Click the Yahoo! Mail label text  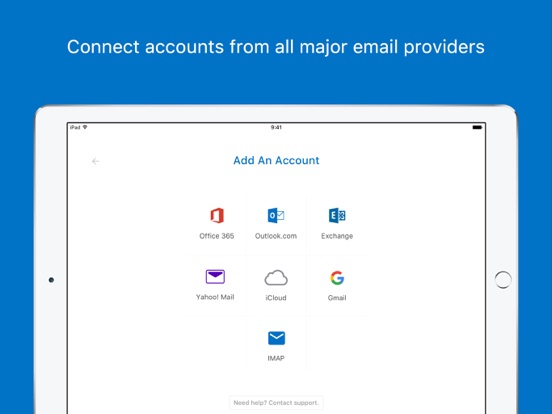[215, 297]
